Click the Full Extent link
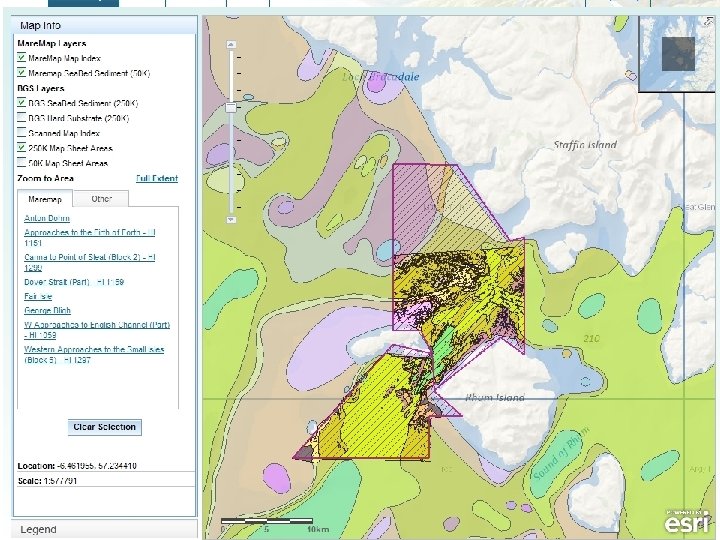720x540 pixels. pos(157,178)
